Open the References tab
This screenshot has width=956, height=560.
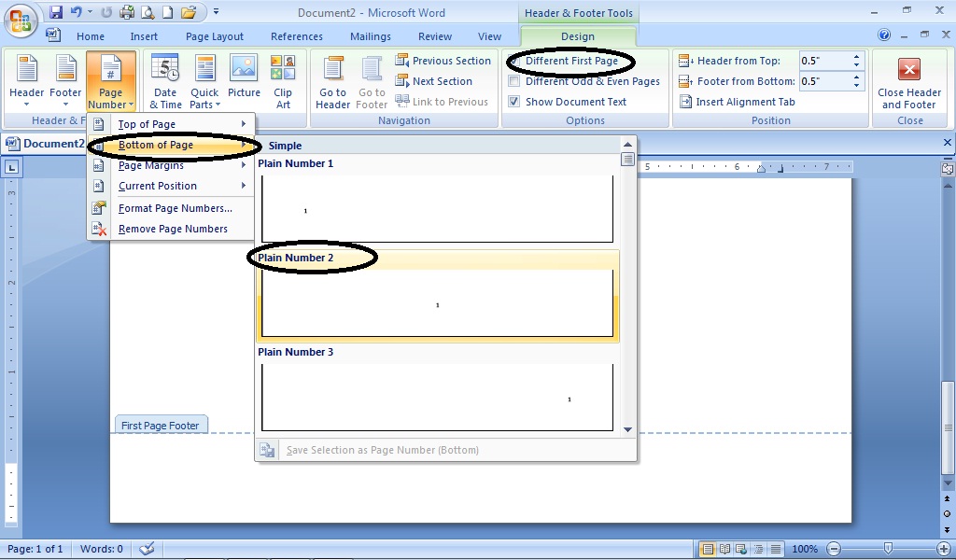297,36
